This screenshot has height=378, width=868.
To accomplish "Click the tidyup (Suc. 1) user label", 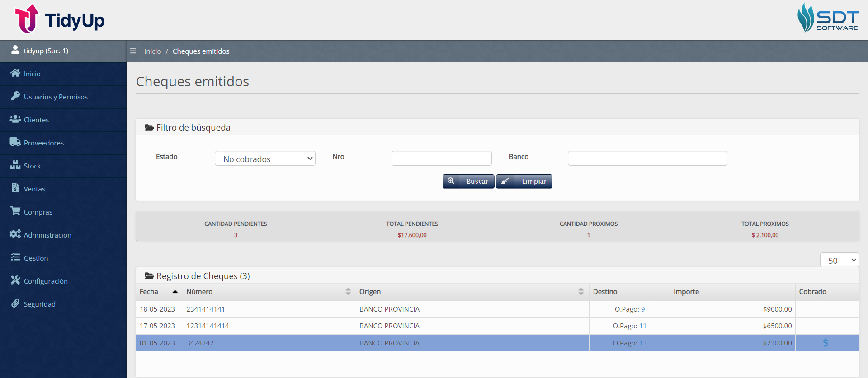I will 46,51.
